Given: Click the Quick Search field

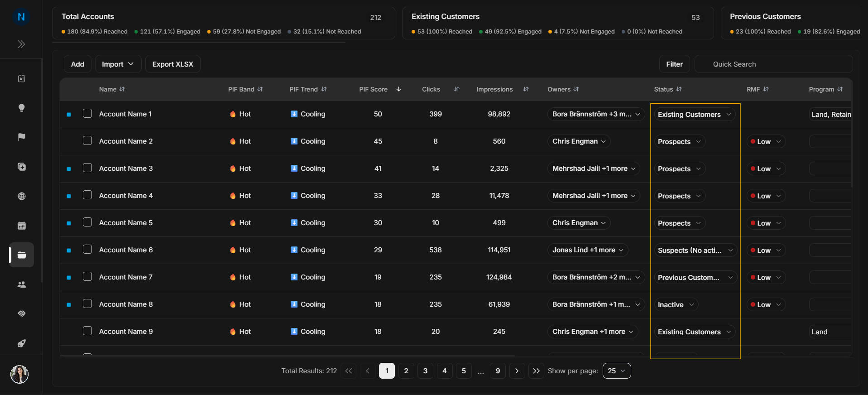Looking at the screenshot, I should (773, 64).
